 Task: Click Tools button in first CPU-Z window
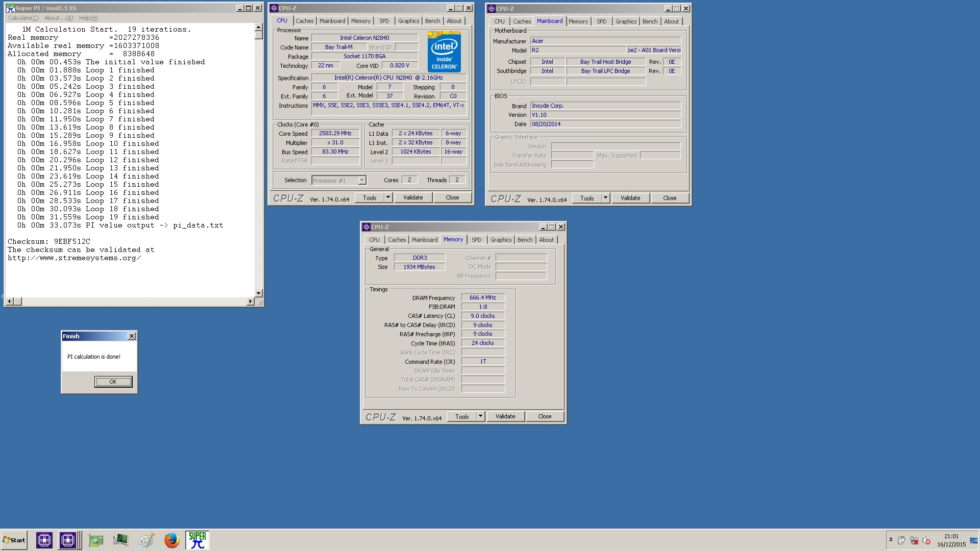[370, 197]
